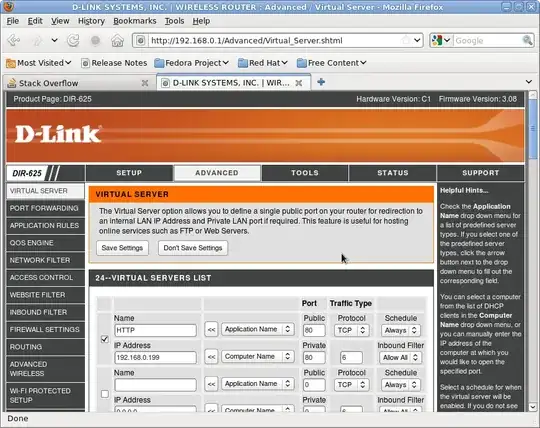This screenshot has width=540, height=428.
Task: Click the search magnifier icon
Action: (x=527, y=40)
